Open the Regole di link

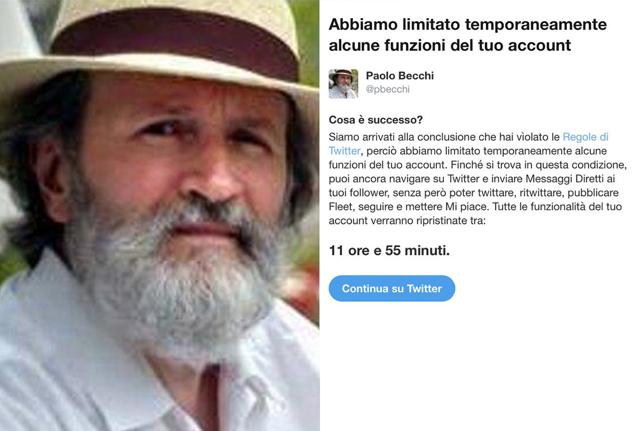(x=585, y=137)
